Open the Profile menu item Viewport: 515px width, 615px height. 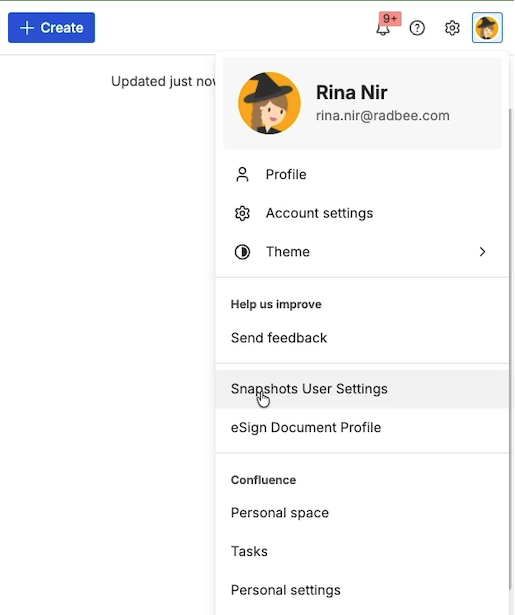(362, 175)
